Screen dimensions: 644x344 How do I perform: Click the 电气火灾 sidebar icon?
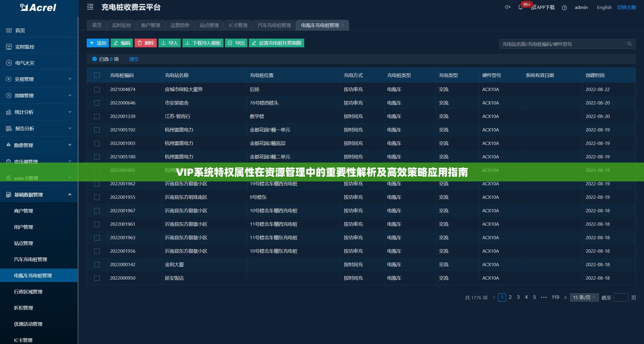pos(9,63)
